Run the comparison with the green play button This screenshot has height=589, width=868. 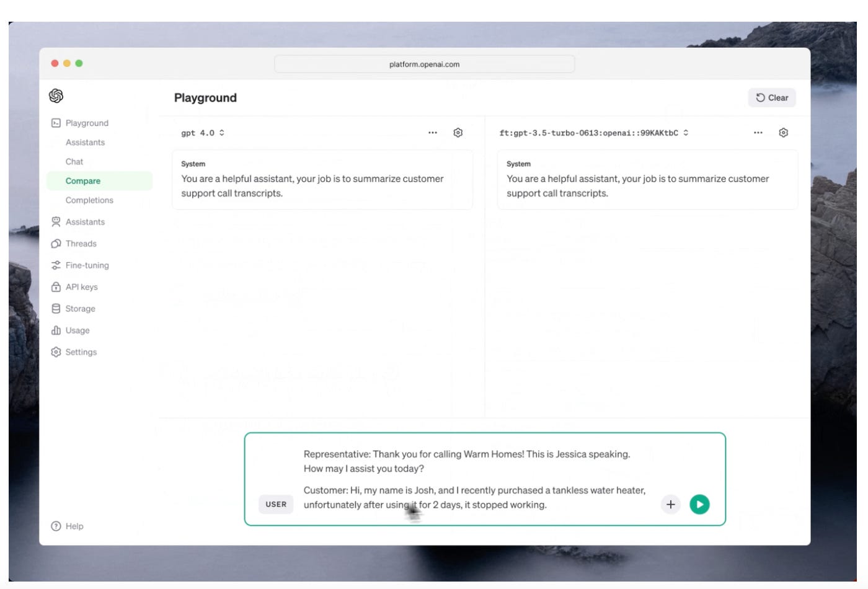(x=699, y=504)
